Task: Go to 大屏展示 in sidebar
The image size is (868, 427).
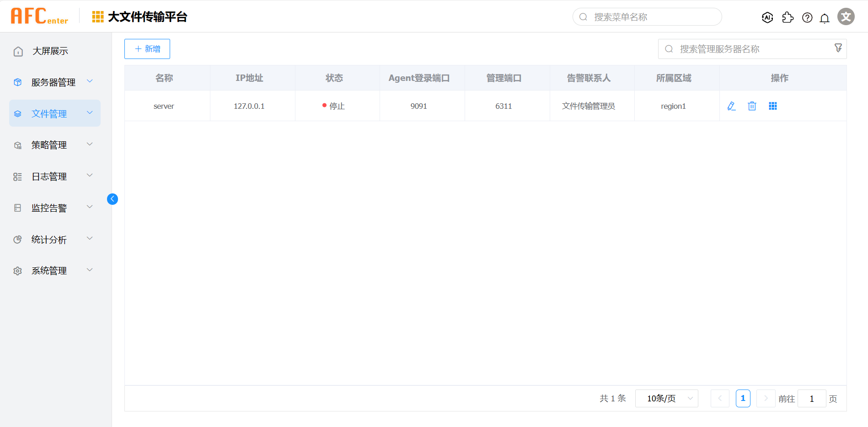Action: pos(50,51)
